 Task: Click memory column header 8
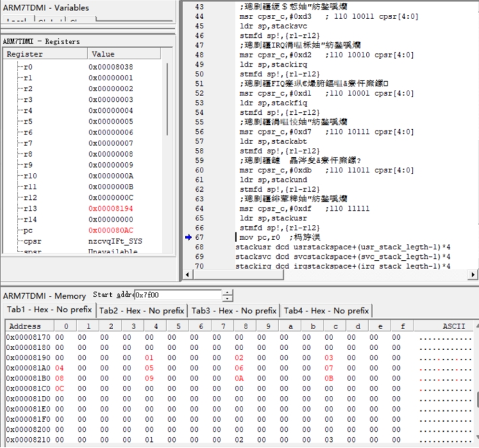[245, 326]
